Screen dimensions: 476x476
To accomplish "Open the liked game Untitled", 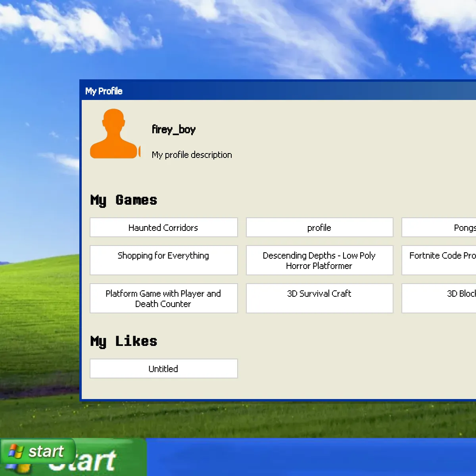I will (x=164, y=369).
